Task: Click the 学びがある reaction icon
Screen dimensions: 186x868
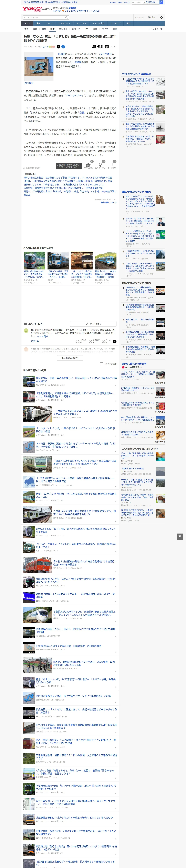Action: click(x=89, y=165)
